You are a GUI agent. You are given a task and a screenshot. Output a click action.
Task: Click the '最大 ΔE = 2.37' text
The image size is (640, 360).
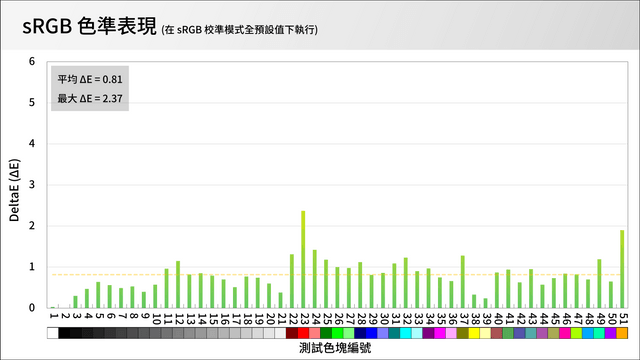pos(90,98)
